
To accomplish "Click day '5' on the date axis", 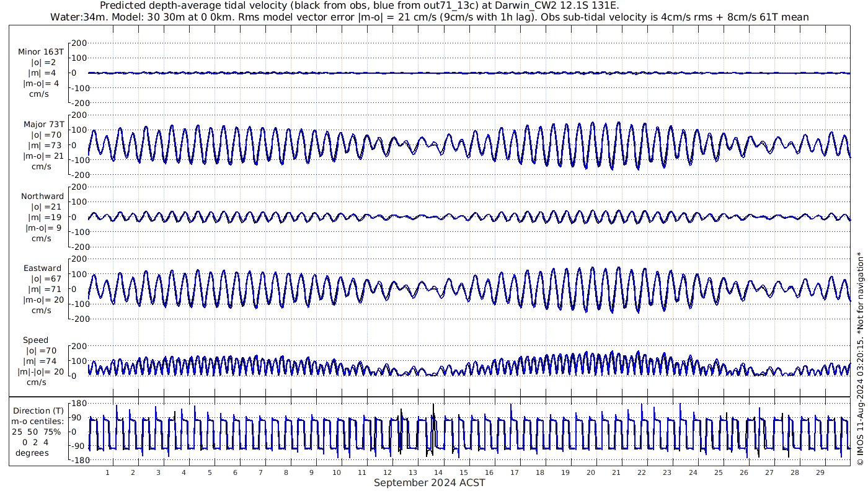I will pos(210,472).
